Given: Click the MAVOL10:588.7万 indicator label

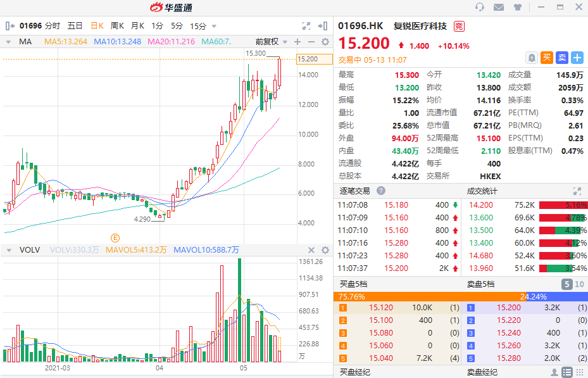Looking at the screenshot, I should tap(206, 249).
